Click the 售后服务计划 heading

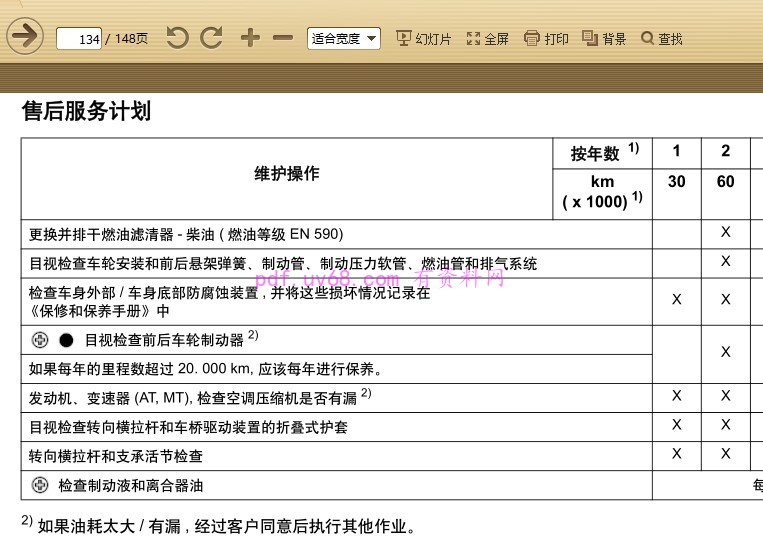[86, 111]
